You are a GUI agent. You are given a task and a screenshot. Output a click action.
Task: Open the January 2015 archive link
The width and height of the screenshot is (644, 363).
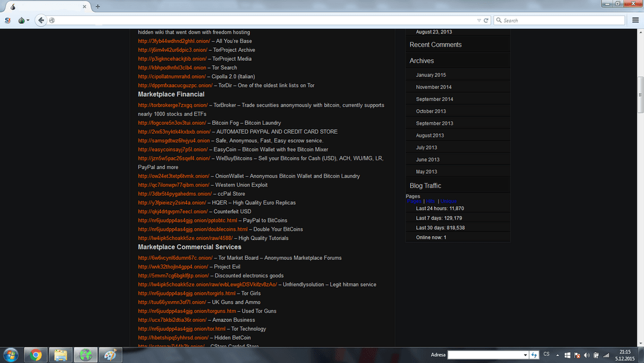[x=431, y=75]
